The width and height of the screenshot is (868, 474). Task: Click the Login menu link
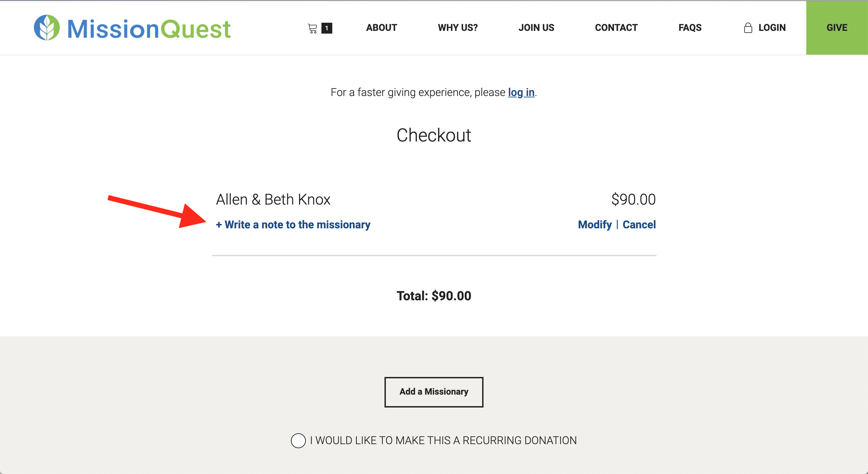tap(772, 28)
